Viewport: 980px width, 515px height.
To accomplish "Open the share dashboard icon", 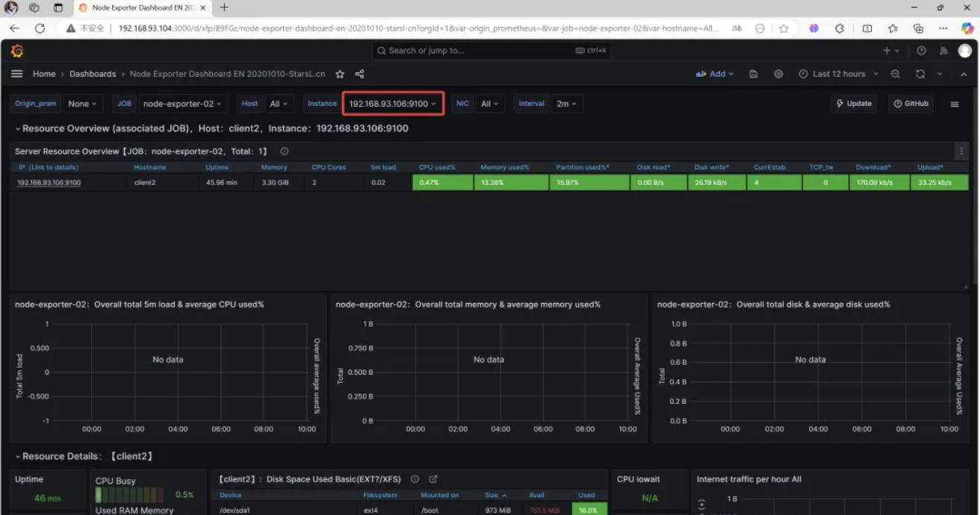I will point(359,74).
